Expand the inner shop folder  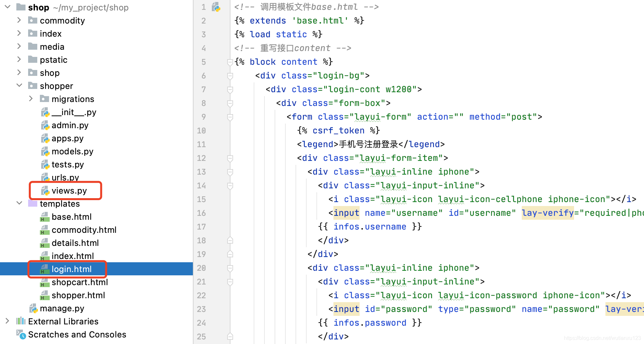[x=19, y=73]
